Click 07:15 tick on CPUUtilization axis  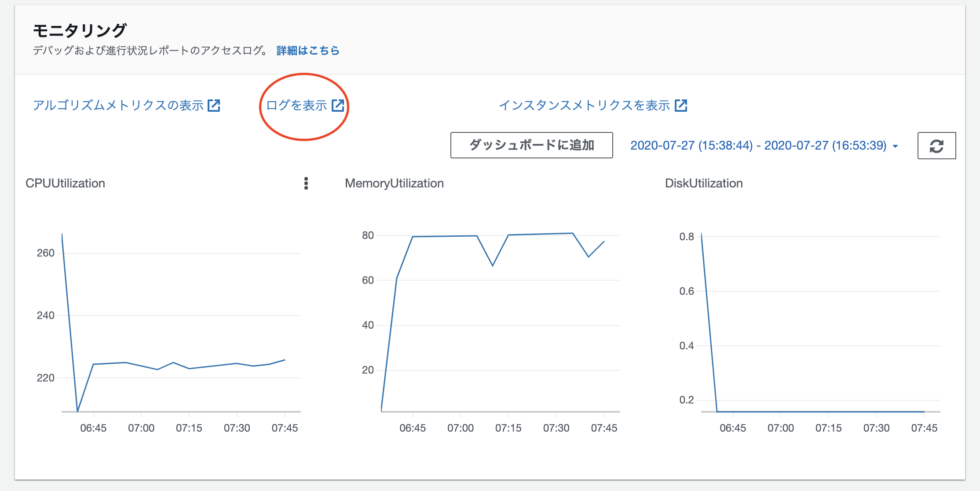[189, 428]
